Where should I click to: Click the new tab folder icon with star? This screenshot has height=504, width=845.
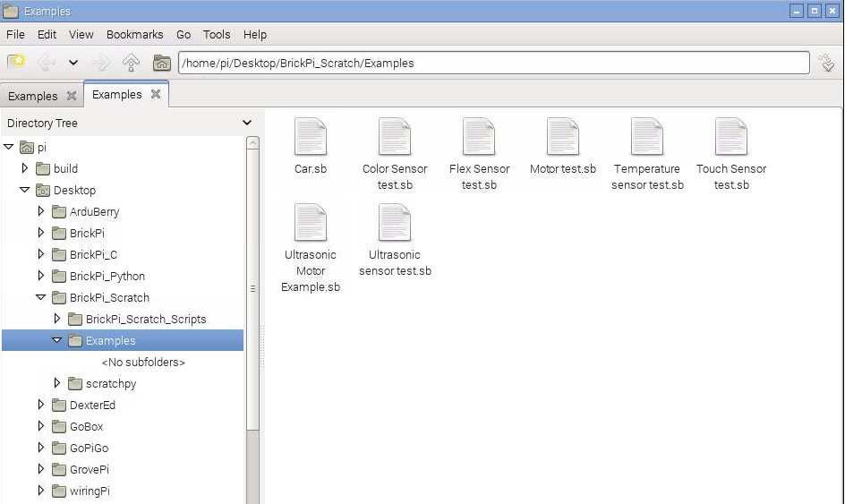[x=16, y=63]
